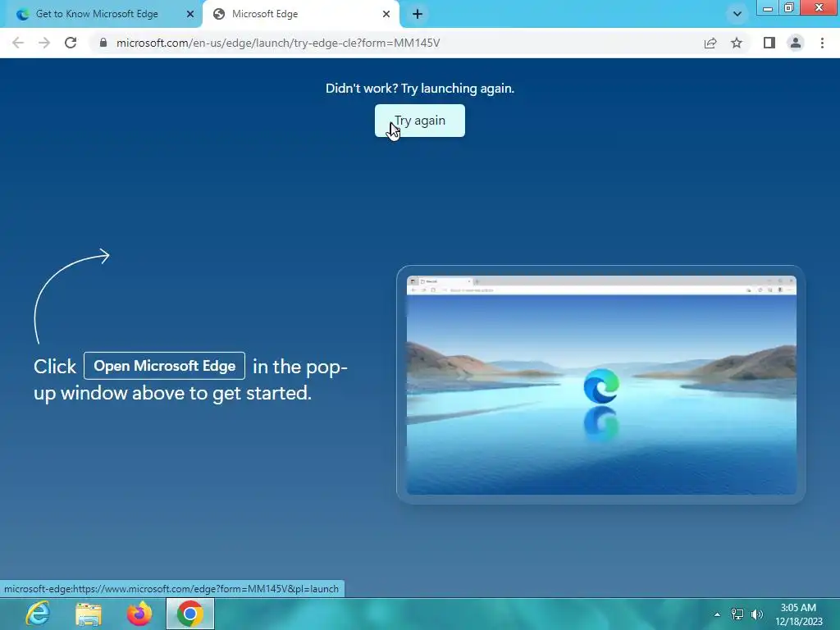The height and width of the screenshot is (630, 840).
Task: Select Chrome icon in taskbar
Action: pyautogui.click(x=190, y=614)
